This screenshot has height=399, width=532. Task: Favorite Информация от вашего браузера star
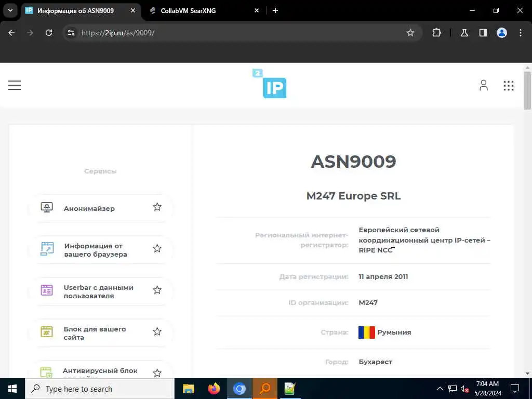pyautogui.click(x=157, y=248)
